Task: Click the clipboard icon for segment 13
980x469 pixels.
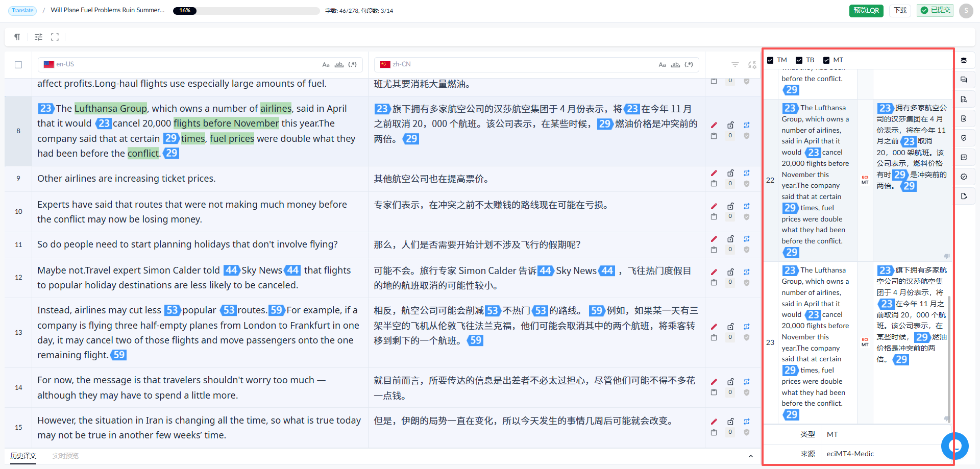Action: 714,337
